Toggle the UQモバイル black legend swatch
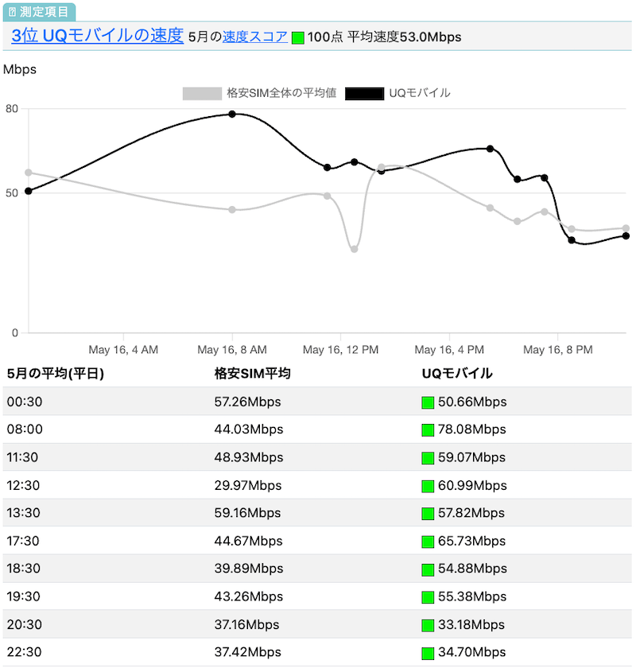The image size is (636, 672). (364, 93)
